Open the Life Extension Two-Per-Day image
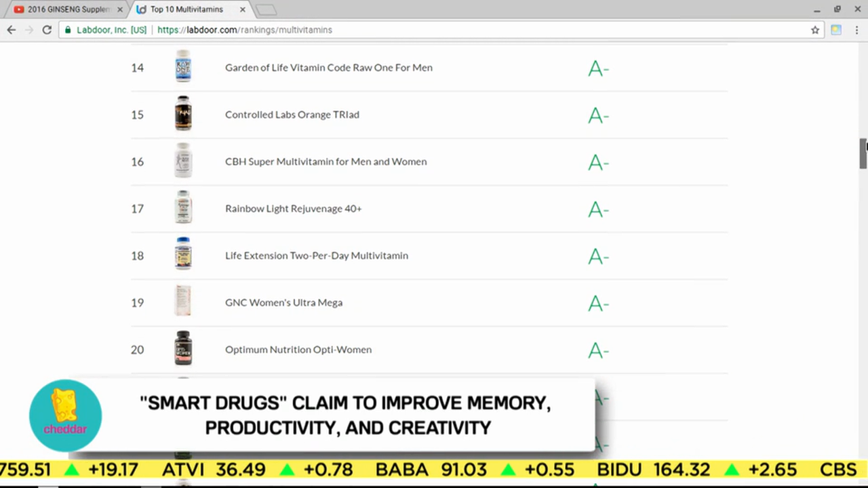868x488 pixels. point(183,254)
